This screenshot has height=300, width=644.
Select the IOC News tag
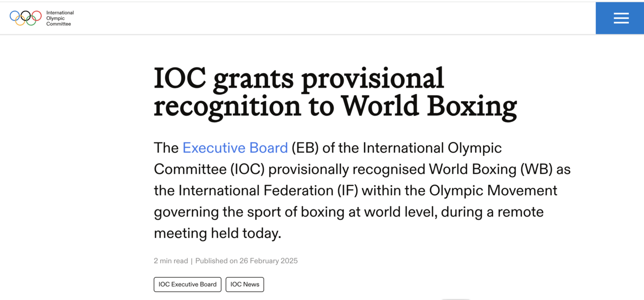click(x=245, y=284)
